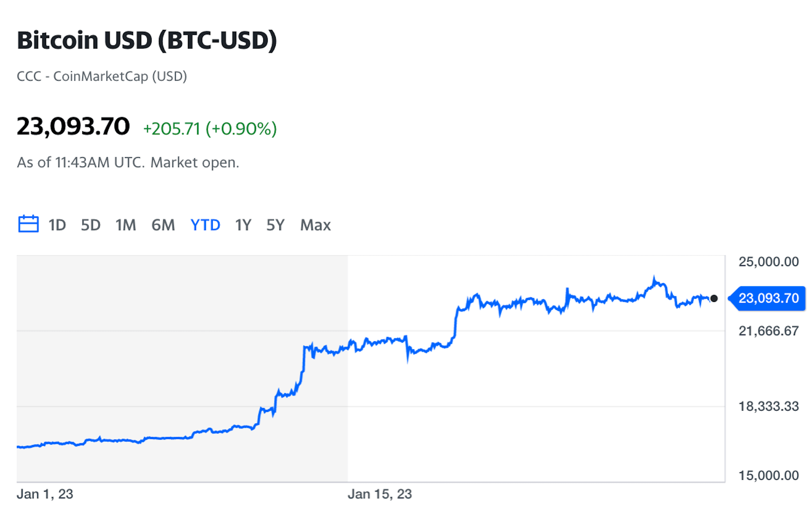Show the 5Y price history
Image resolution: width=812 pixels, height=517 pixels.
pyautogui.click(x=275, y=225)
